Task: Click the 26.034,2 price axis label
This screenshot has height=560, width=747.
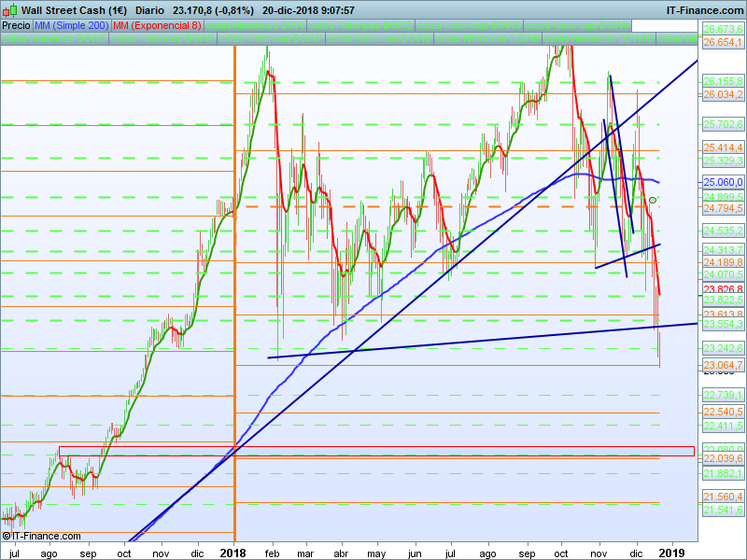Action: pyautogui.click(x=723, y=94)
